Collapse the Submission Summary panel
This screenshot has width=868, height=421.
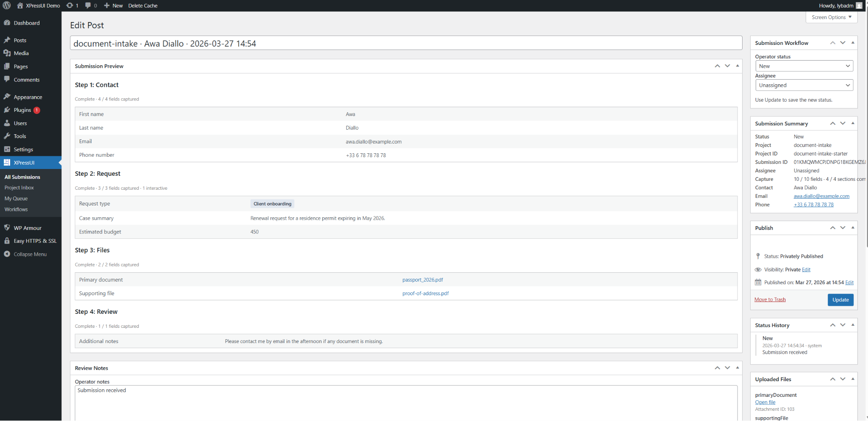tap(853, 123)
